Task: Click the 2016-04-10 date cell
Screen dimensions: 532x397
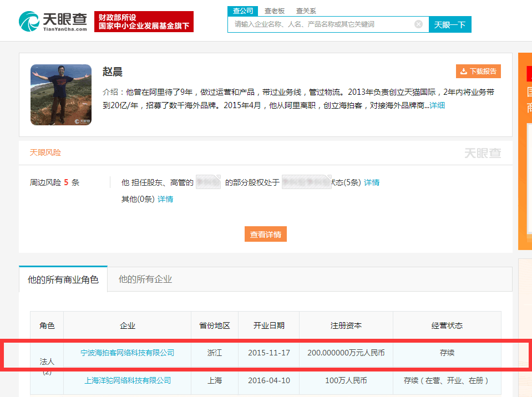Action: click(x=268, y=380)
